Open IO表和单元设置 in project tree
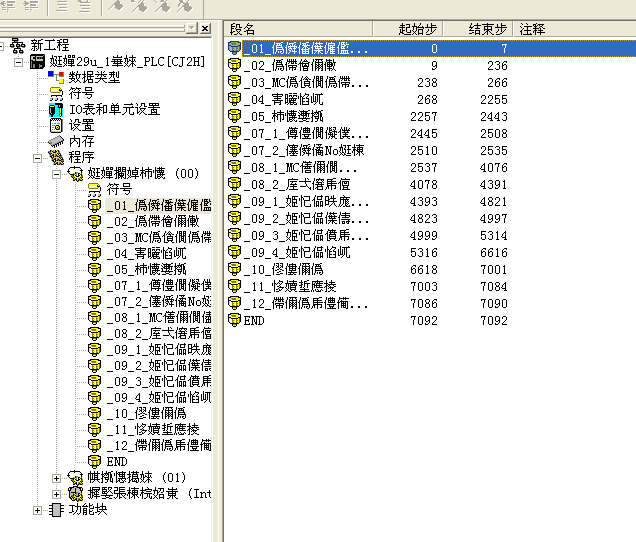 point(56,109)
